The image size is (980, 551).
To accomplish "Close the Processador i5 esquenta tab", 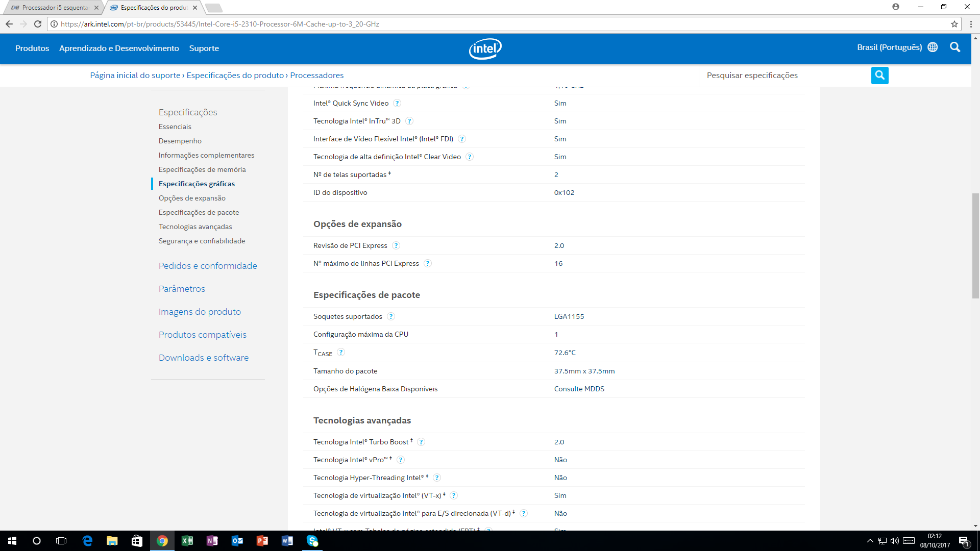I will [96, 8].
